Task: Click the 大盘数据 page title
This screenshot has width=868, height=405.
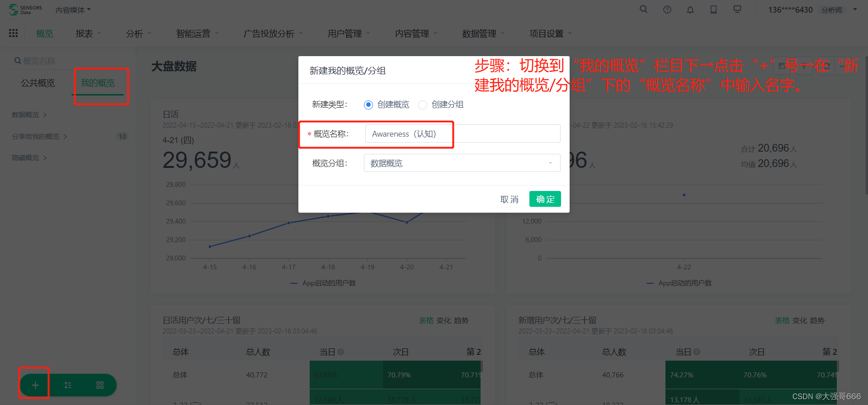Action: click(x=174, y=67)
